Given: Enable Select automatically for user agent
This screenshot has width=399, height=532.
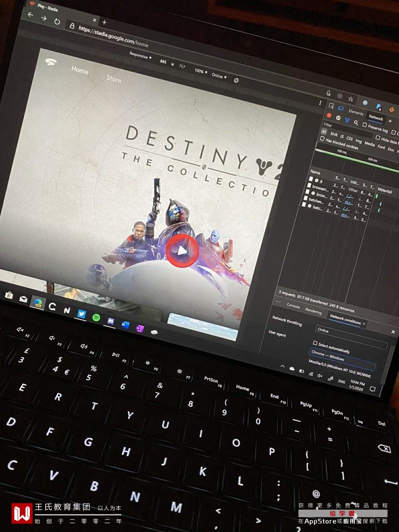Looking at the screenshot, I should (315, 343).
